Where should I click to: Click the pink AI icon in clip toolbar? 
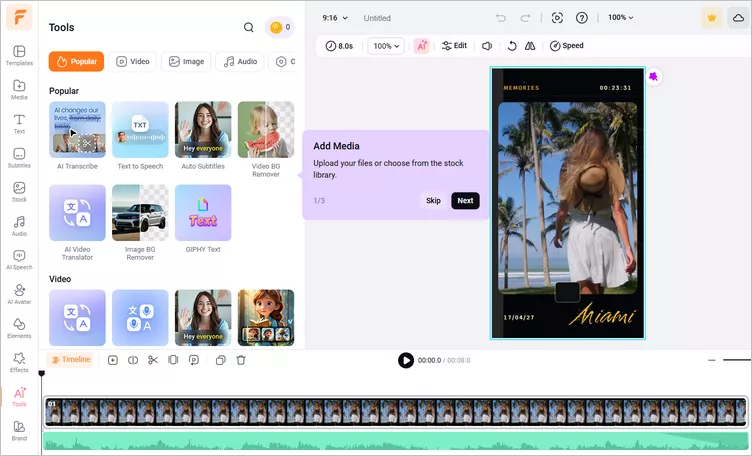(x=422, y=46)
